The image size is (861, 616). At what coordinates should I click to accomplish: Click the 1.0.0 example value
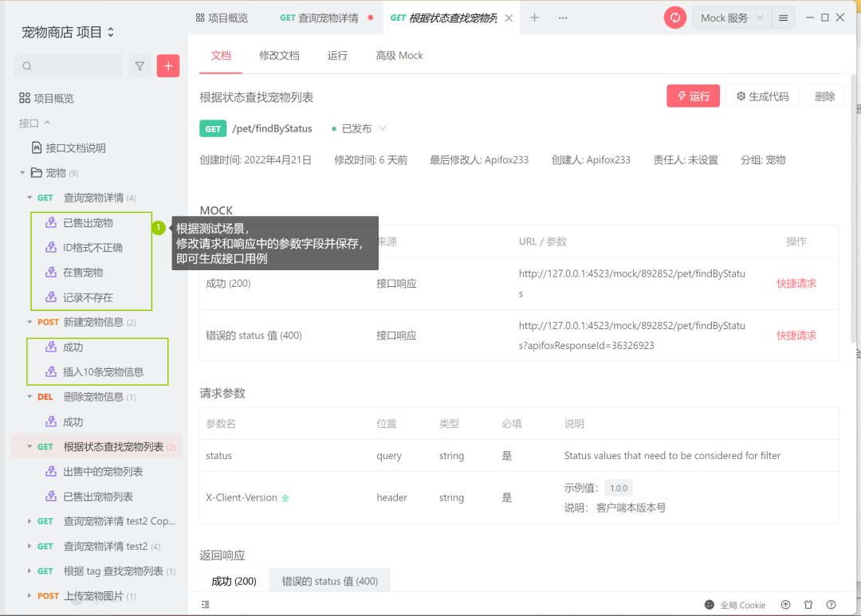619,488
